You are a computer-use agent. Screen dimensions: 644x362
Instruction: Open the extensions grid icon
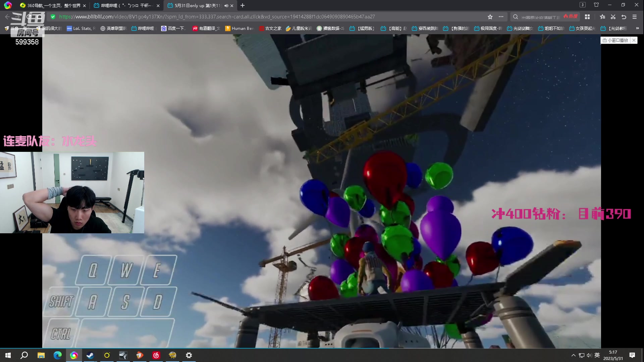587,17
